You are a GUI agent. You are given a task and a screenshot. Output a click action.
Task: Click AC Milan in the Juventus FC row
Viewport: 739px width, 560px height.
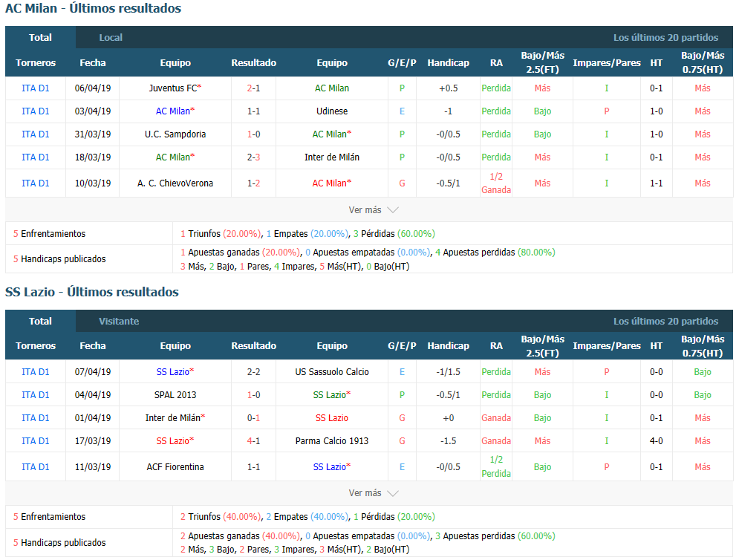[x=332, y=88]
